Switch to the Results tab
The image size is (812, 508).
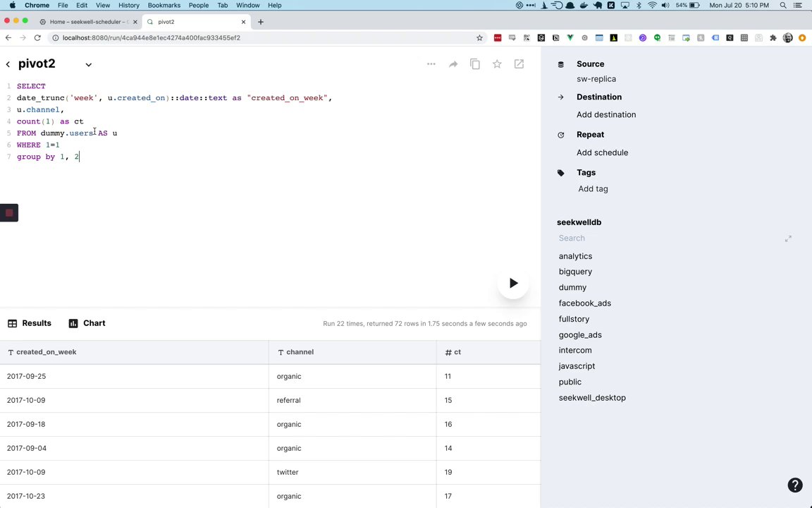coord(30,323)
